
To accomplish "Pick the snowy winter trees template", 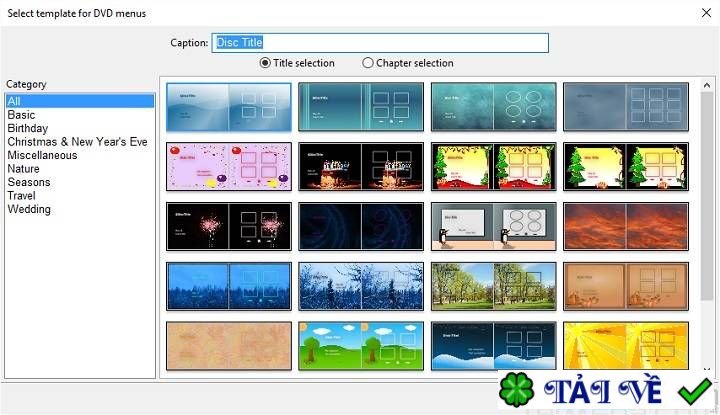I will coord(361,286).
